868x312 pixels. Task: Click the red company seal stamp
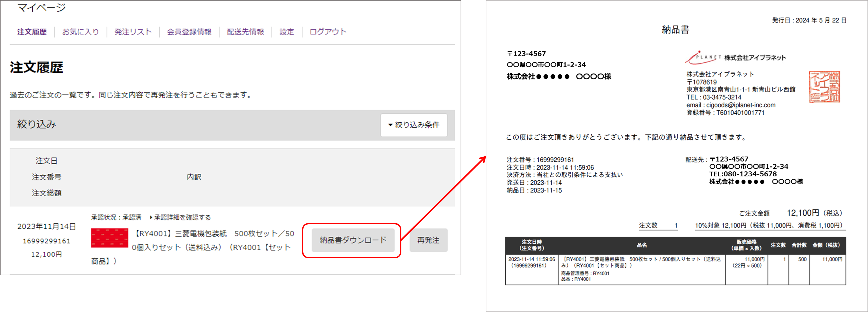pos(824,87)
